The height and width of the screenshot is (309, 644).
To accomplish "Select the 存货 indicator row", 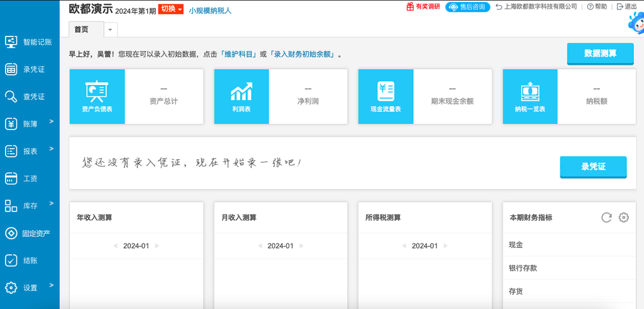I will point(569,292).
